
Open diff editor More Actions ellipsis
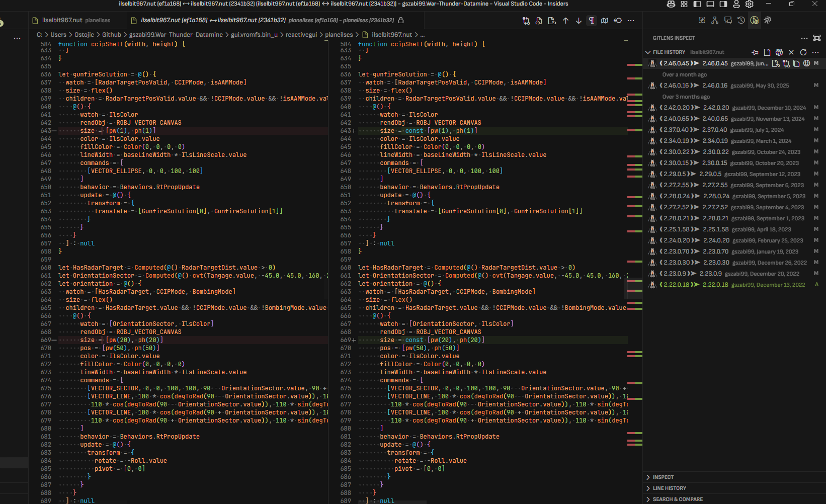[631, 21]
